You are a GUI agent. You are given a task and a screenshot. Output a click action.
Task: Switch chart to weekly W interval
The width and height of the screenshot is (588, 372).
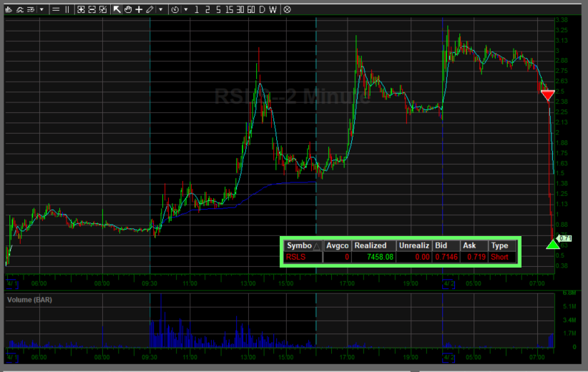pos(273,9)
